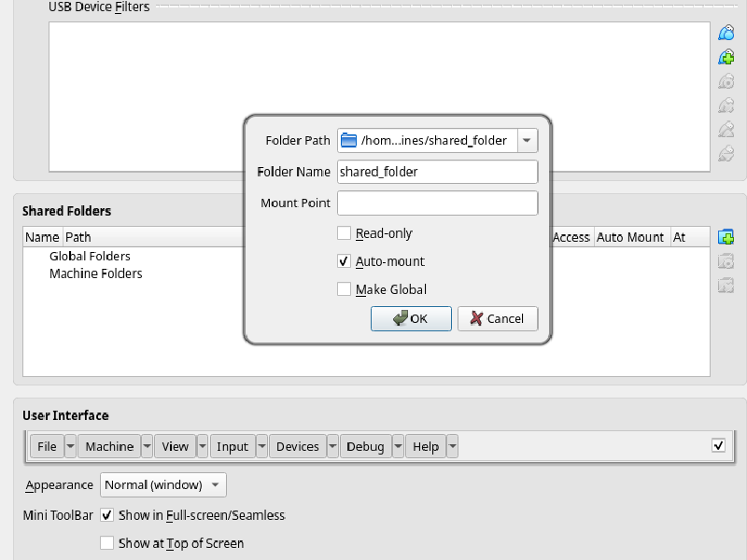
Task: Click the Add New Shared Folder icon
Action: pyautogui.click(x=726, y=236)
